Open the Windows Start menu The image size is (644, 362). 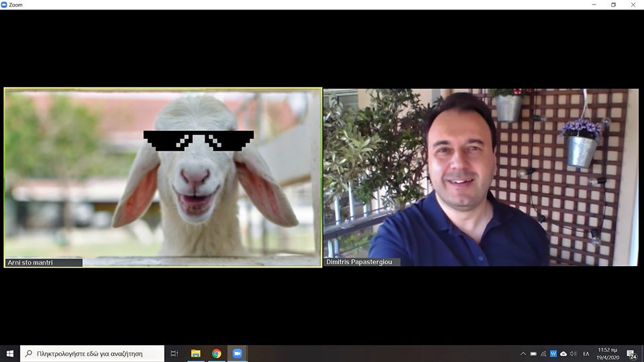[10, 353]
